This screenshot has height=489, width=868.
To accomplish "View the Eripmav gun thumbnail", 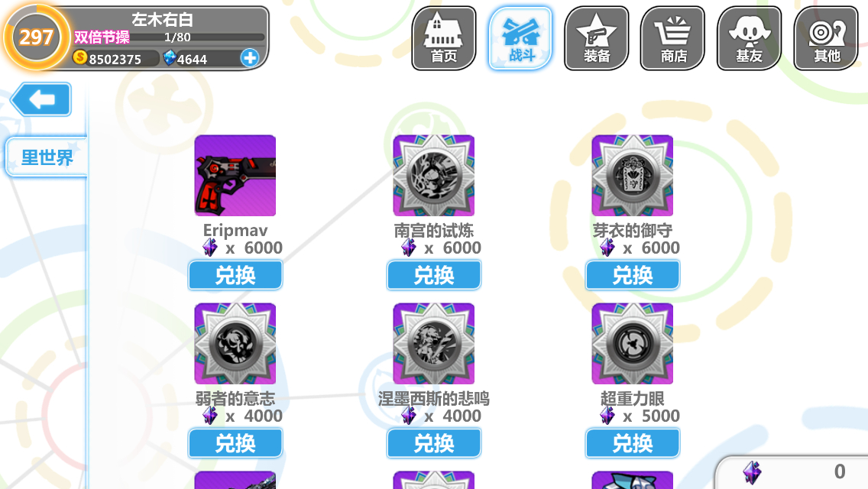I will point(235,176).
